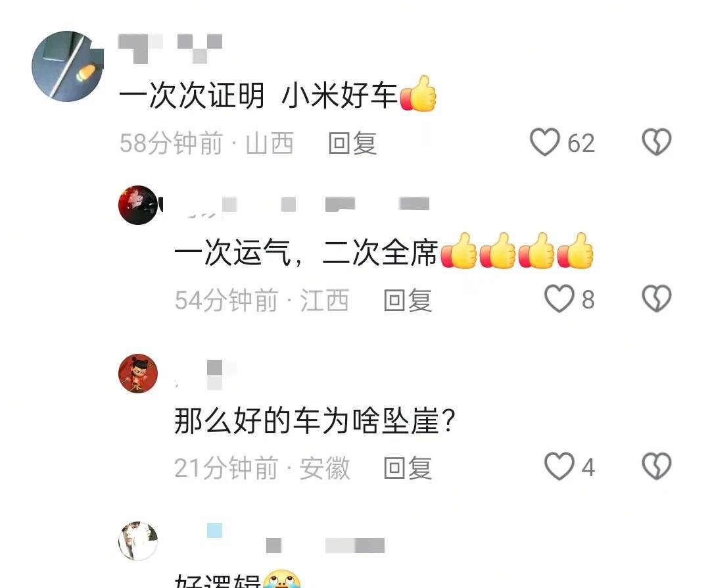
Task: Open the blurred username of top commenter
Action: point(170,47)
